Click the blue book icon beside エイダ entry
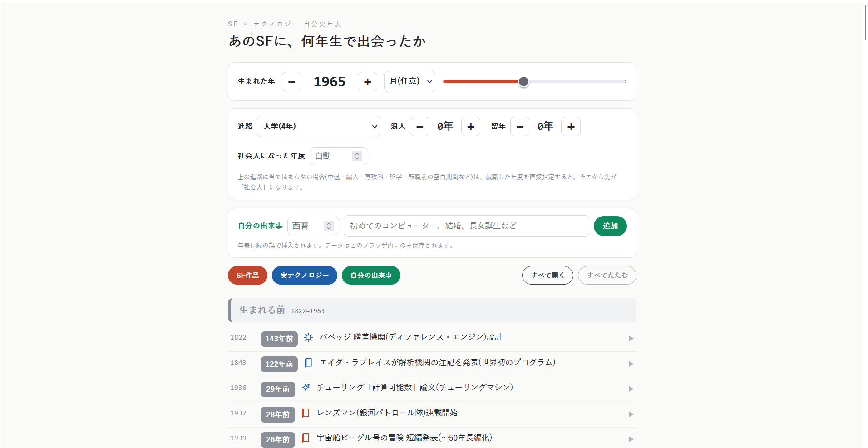 [308, 363]
